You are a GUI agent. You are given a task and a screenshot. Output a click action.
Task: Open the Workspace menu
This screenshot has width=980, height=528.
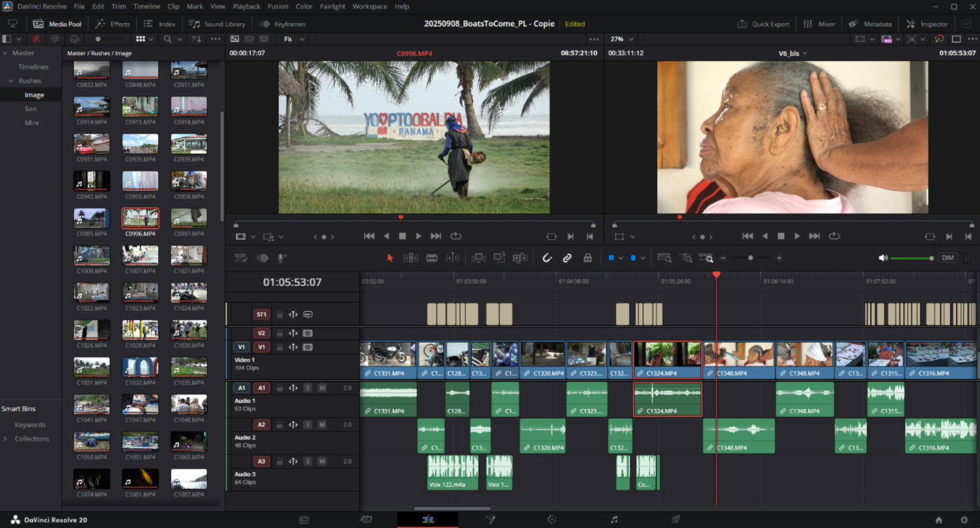(x=369, y=7)
